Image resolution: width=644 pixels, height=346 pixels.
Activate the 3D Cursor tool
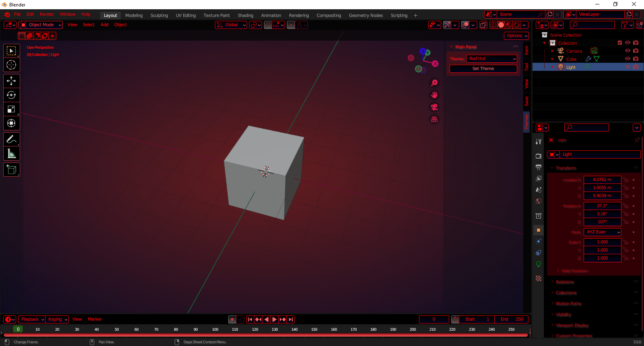coord(11,65)
